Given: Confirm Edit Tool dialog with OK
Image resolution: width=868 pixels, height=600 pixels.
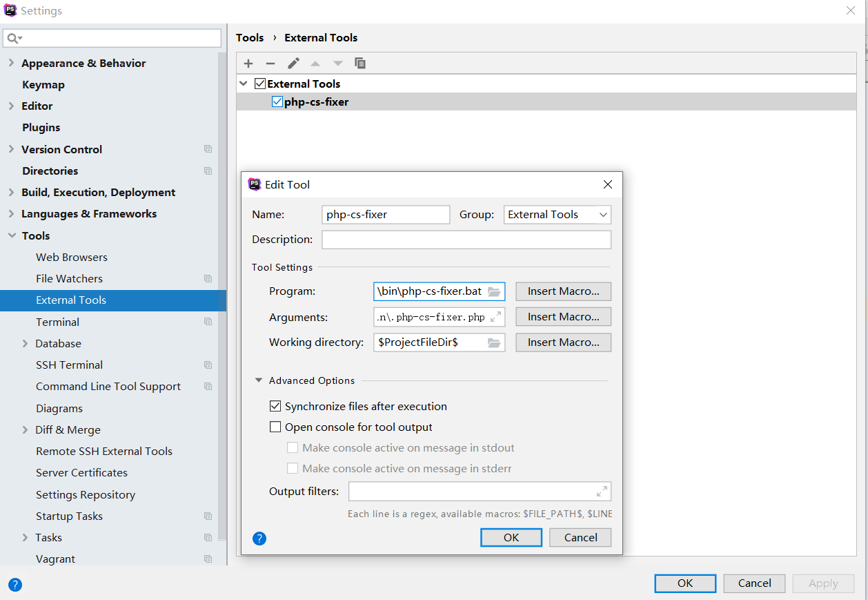Looking at the screenshot, I should [511, 538].
